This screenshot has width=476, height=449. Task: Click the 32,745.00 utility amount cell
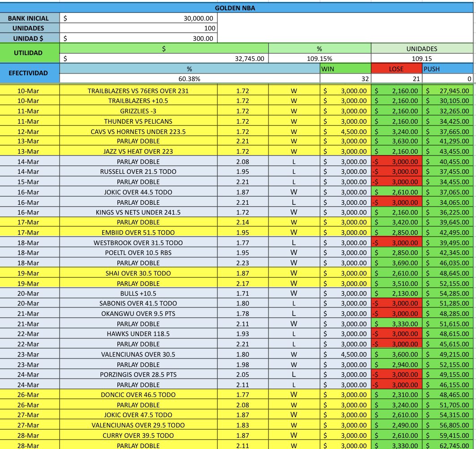pyautogui.click(x=164, y=59)
